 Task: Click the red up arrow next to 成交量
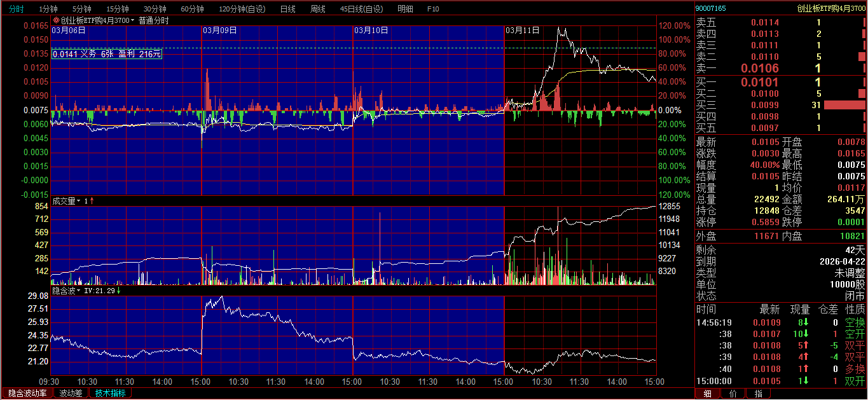pos(92,201)
